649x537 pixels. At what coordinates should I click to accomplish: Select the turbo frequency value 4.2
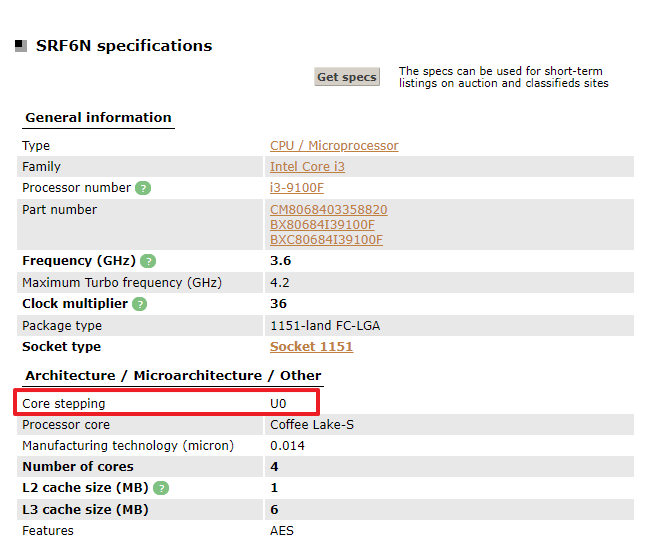279,282
